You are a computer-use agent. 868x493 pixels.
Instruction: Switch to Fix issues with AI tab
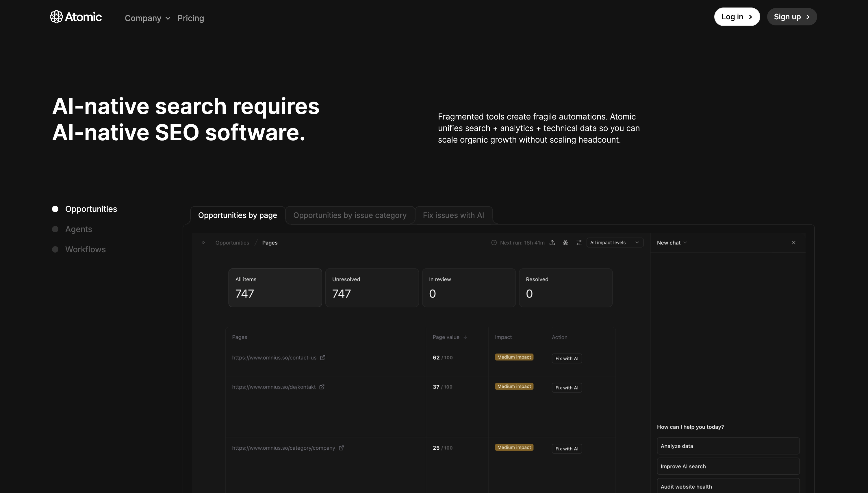tap(453, 215)
